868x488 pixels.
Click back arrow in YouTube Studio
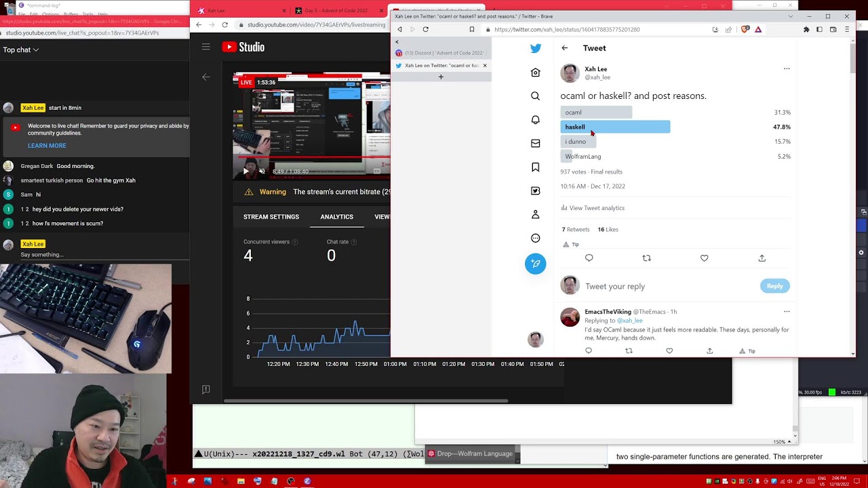click(206, 77)
